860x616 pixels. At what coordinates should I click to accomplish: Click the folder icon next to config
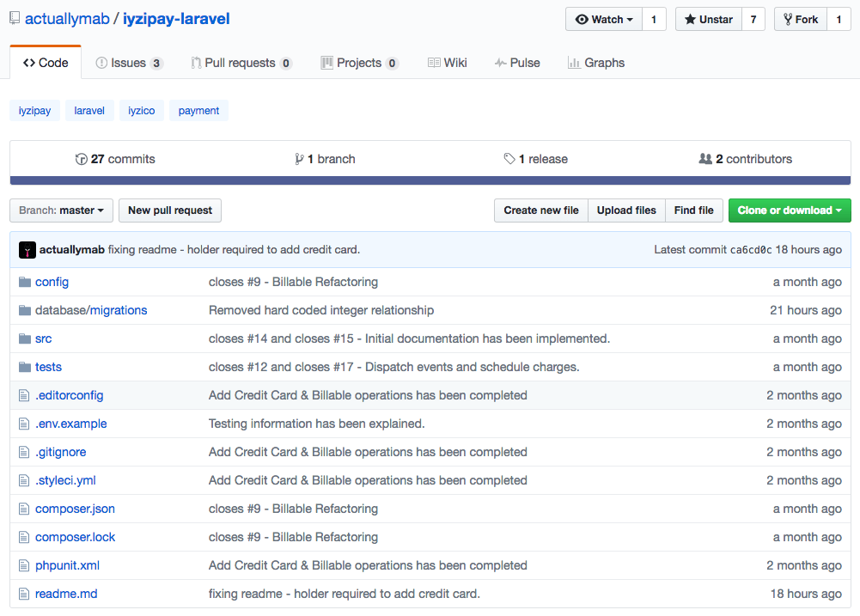pos(25,282)
